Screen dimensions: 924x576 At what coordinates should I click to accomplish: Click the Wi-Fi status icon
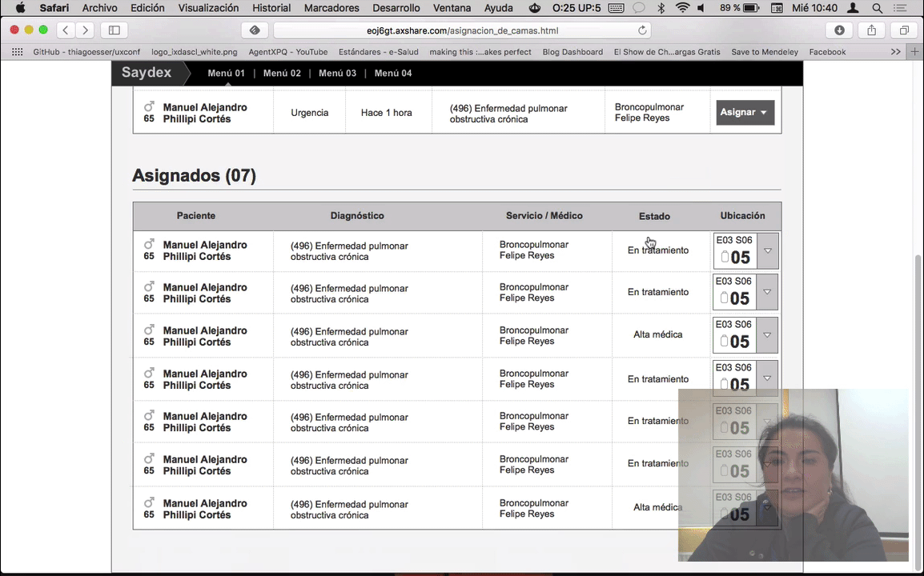682,8
